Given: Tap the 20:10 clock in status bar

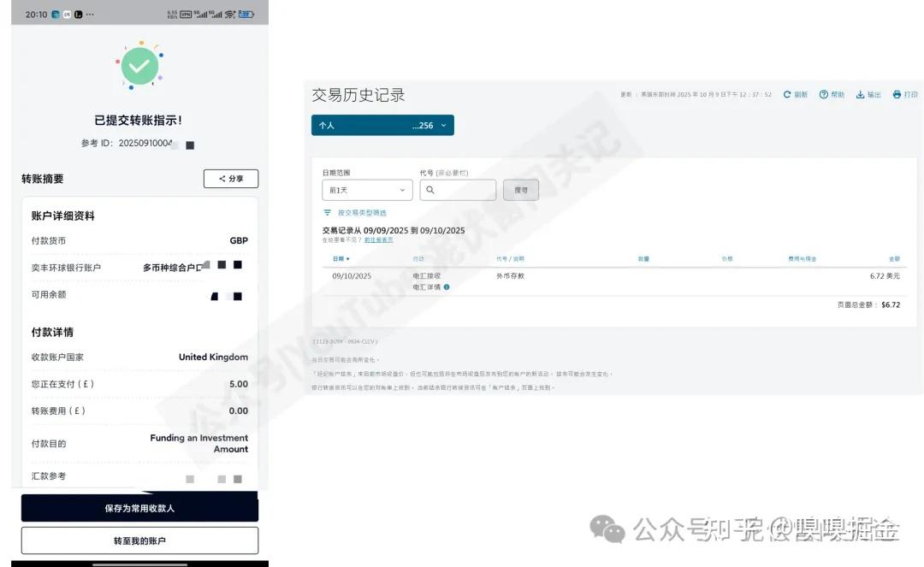Looking at the screenshot, I should [36, 15].
